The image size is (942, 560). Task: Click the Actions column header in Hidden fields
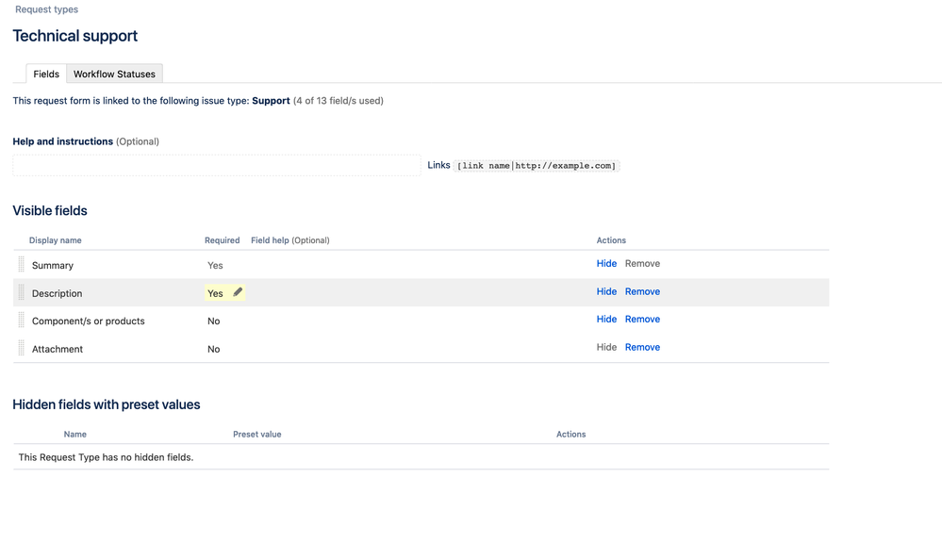[x=570, y=435]
